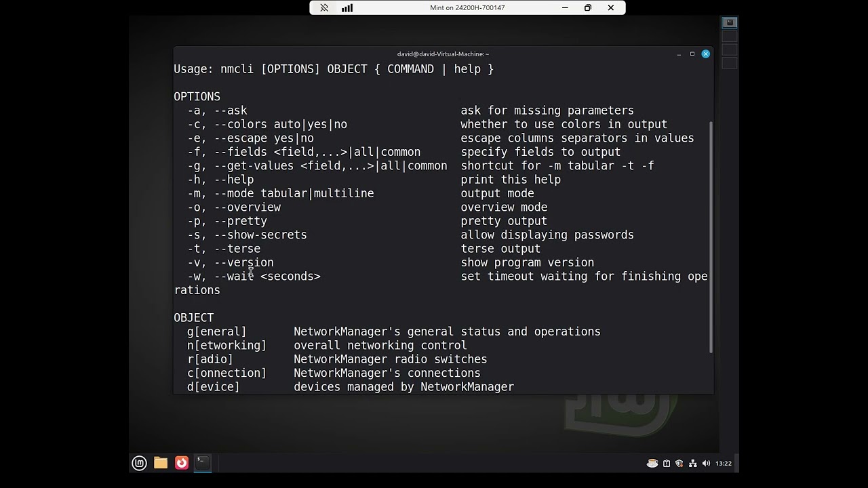Click the 'OPTIONS' heading in terminal

click(197, 97)
